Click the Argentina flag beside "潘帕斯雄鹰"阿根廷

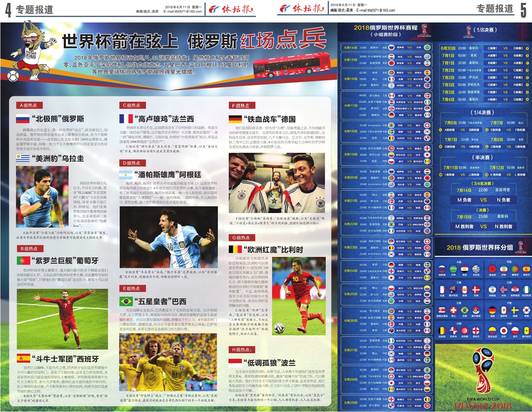pos(126,175)
